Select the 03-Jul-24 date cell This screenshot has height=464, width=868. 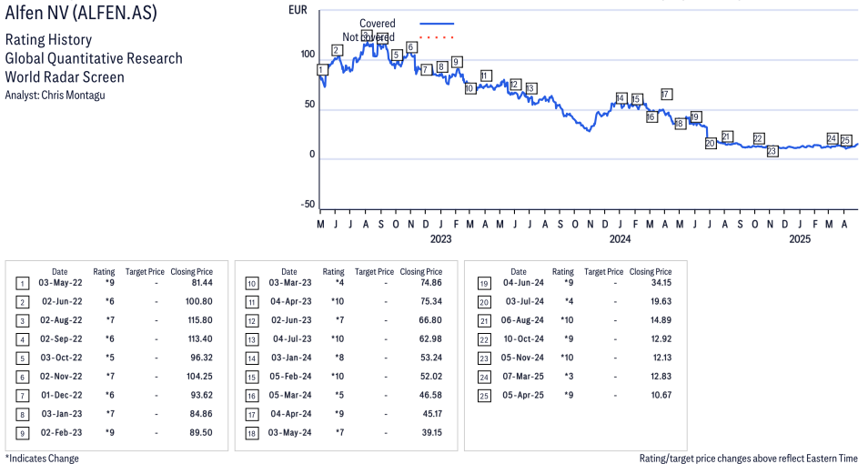[525, 301]
